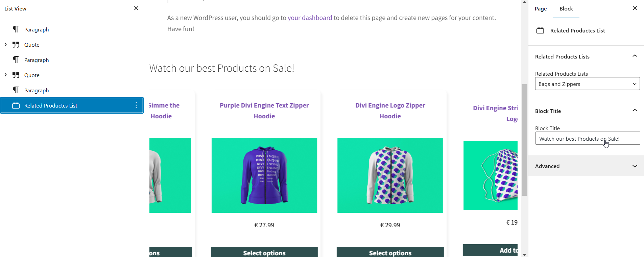
Task: Expand the first Quote block in List View
Action: click(6, 45)
